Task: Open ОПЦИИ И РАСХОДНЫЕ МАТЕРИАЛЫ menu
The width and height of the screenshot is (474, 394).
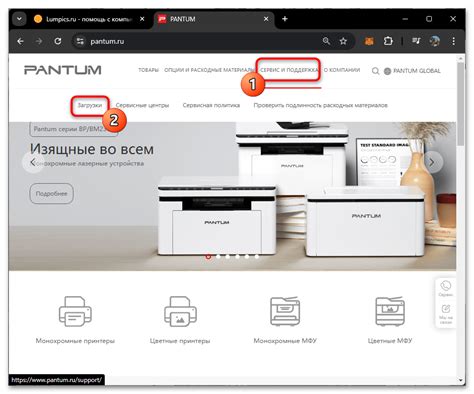Action: [x=209, y=70]
